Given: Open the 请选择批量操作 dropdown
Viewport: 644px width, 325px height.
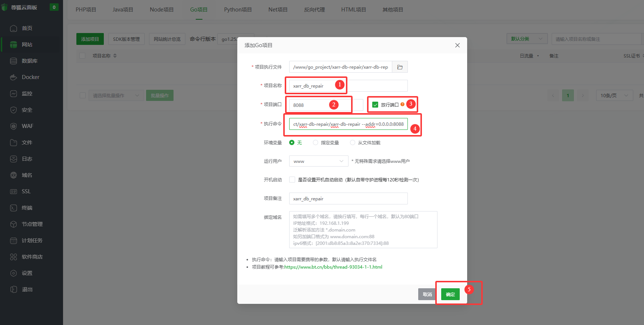Looking at the screenshot, I should (116, 95).
